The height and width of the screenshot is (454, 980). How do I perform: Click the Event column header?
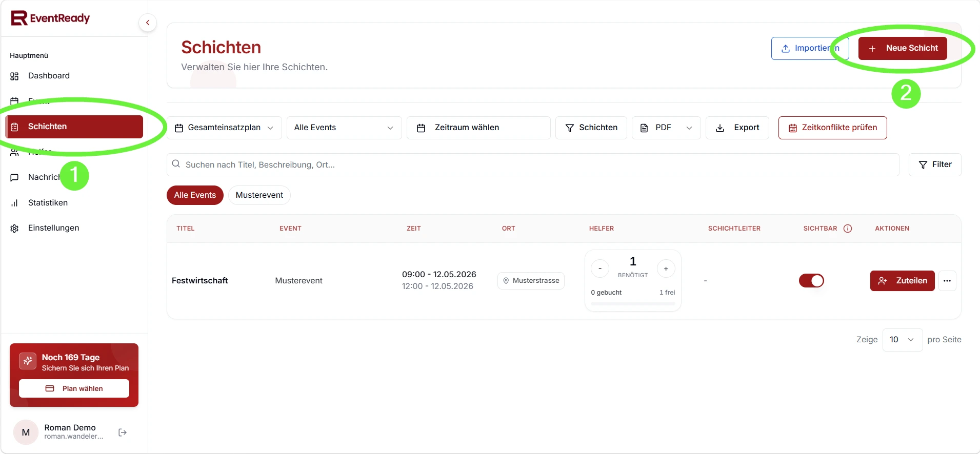(x=290, y=229)
